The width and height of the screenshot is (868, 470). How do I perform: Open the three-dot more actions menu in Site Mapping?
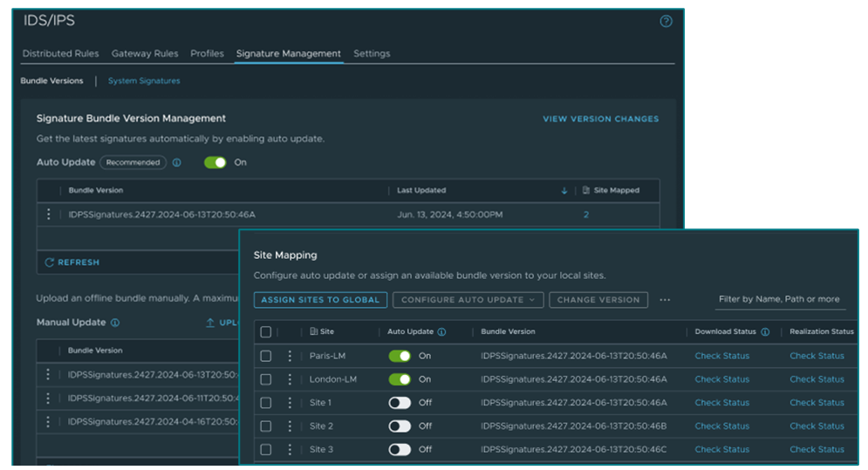(665, 300)
